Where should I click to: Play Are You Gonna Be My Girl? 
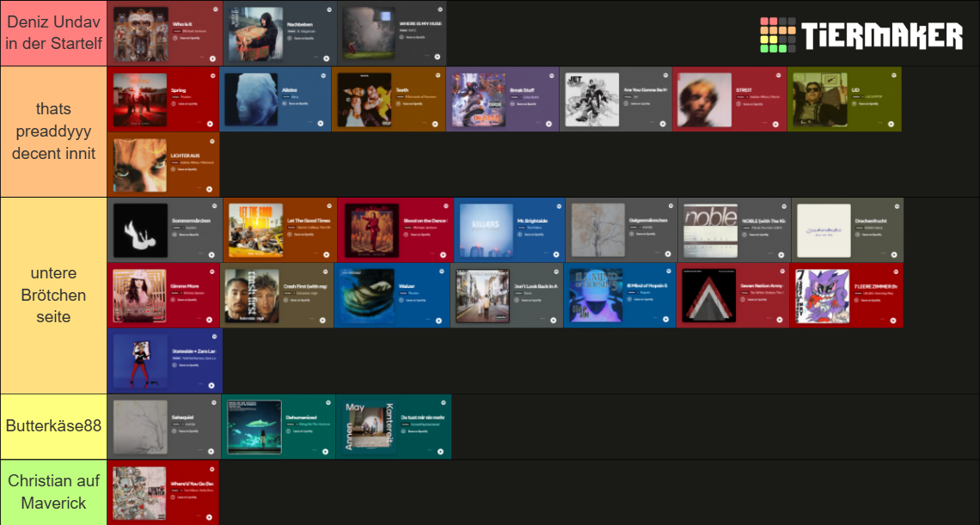coord(663,124)
